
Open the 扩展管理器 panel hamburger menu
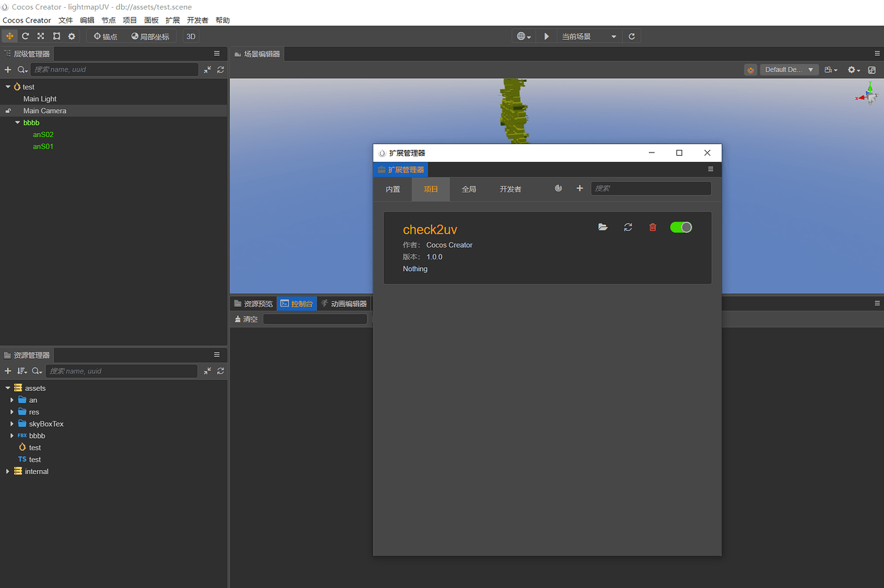(710, 169)
